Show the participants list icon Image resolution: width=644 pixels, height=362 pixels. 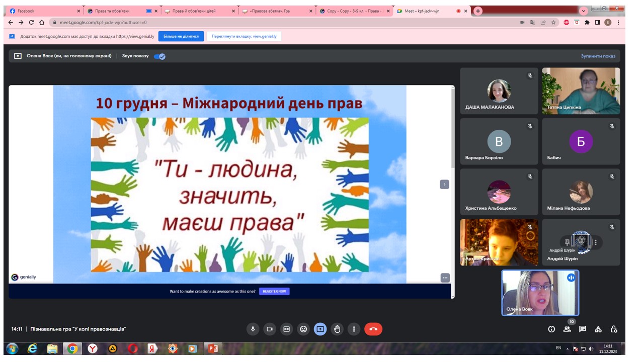[567, 329]
